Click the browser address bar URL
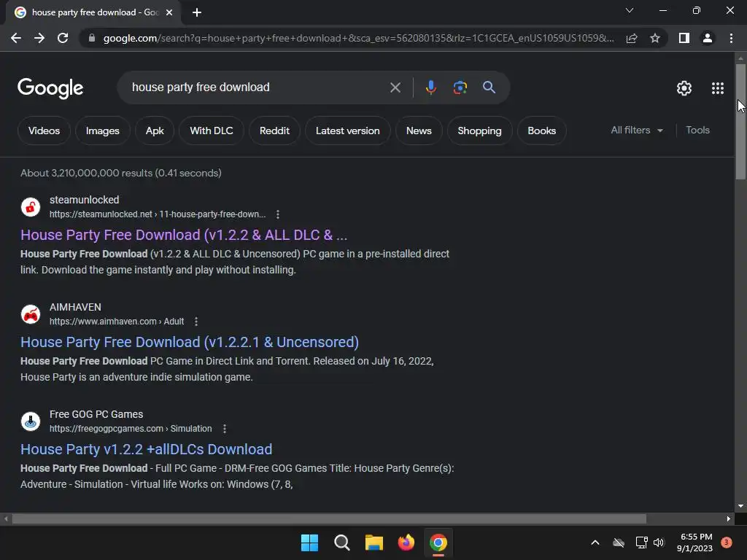Screen dimensions: 747x560 pos(358,38)
